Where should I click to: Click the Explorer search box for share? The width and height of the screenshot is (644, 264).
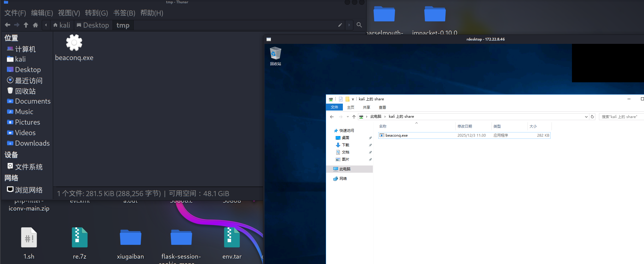point(620,117)
